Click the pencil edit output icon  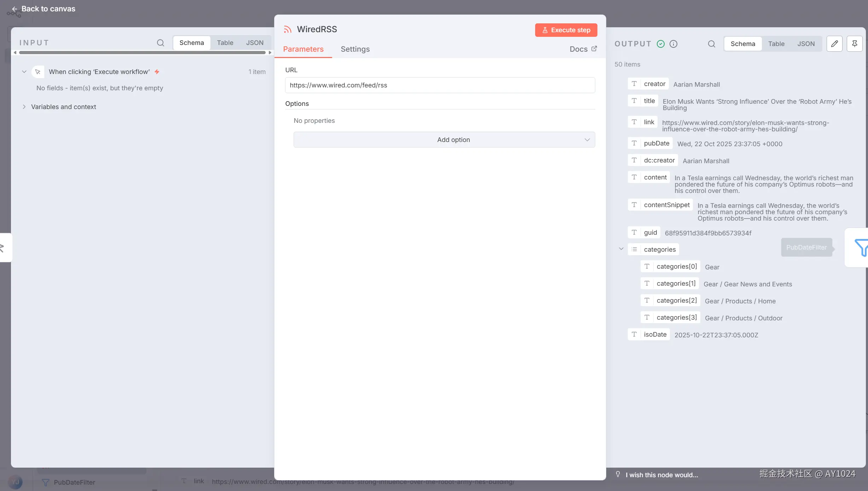click(x=834, y=44)
